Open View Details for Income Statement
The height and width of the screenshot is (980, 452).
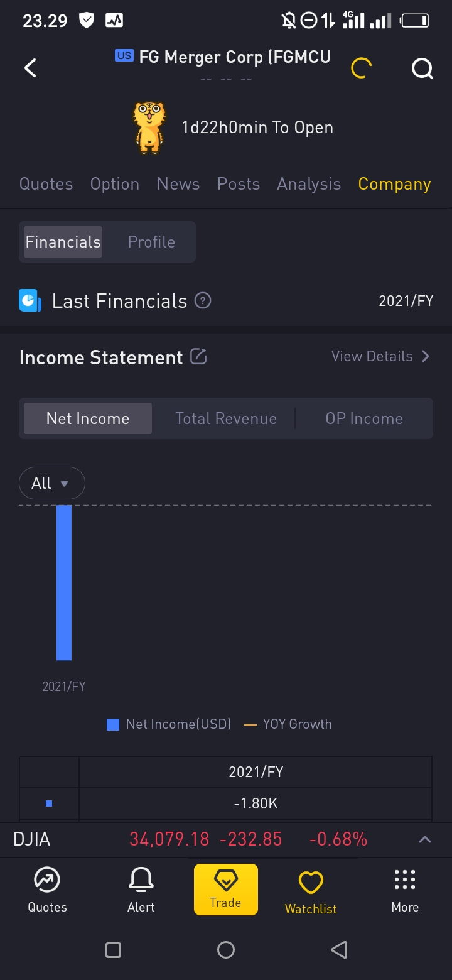point(380,356)
